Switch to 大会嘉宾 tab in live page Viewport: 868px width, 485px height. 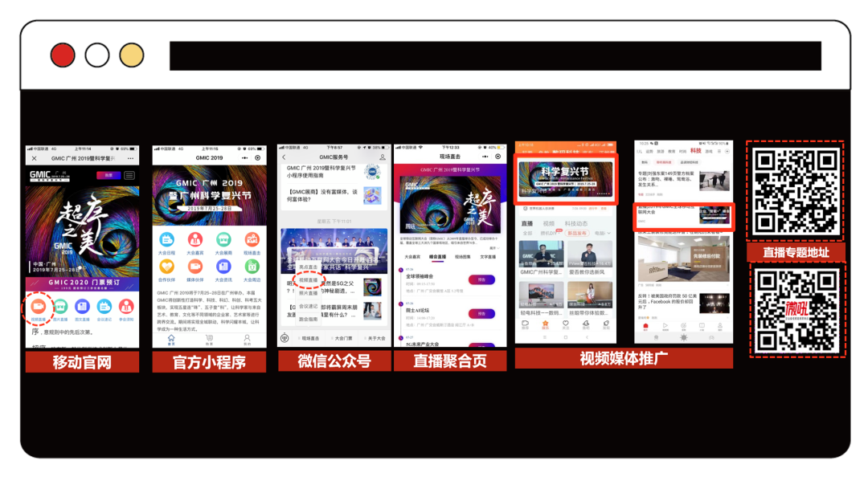pyautogui.click(x=412, y=257)
